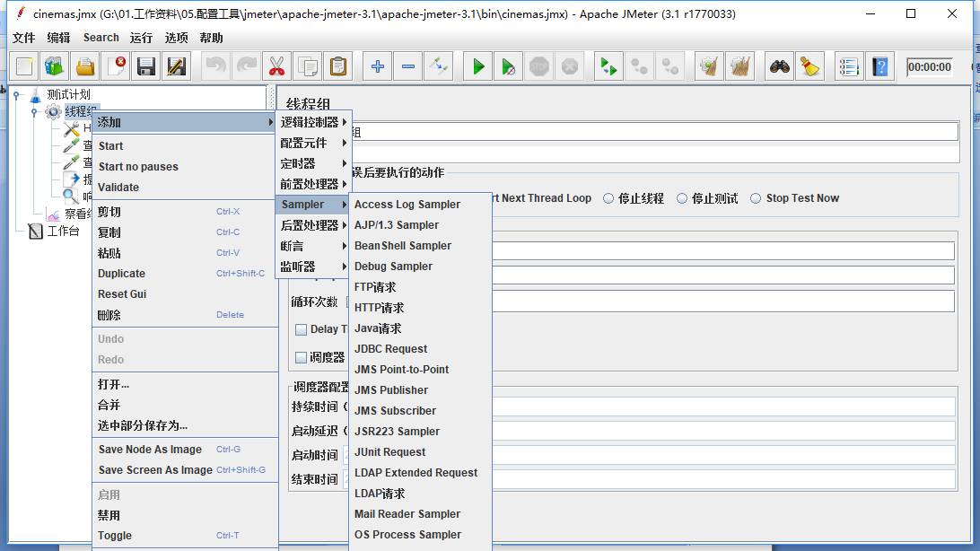Viewport: 980px width, 551px height.
Task: Click the Remote Start All icon
Action: pyautogui.click(x=608, y=66)
